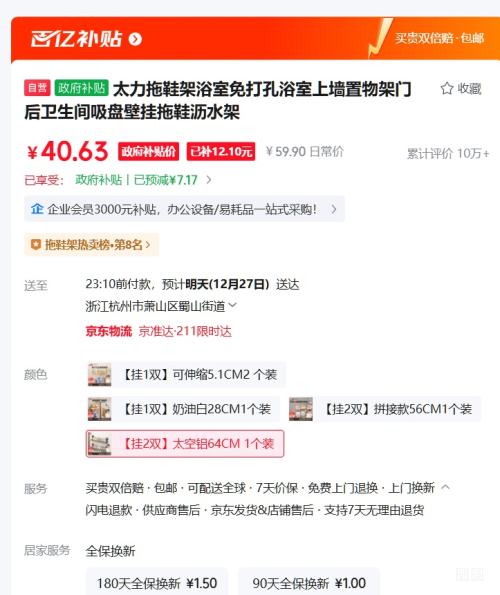
Task: Select 【挂2双】太空铝64CM 1个装 option
Action: (185, 444)
